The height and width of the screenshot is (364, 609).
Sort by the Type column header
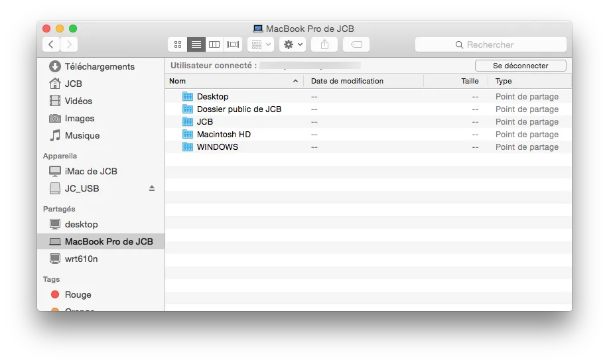click(530, 81)
